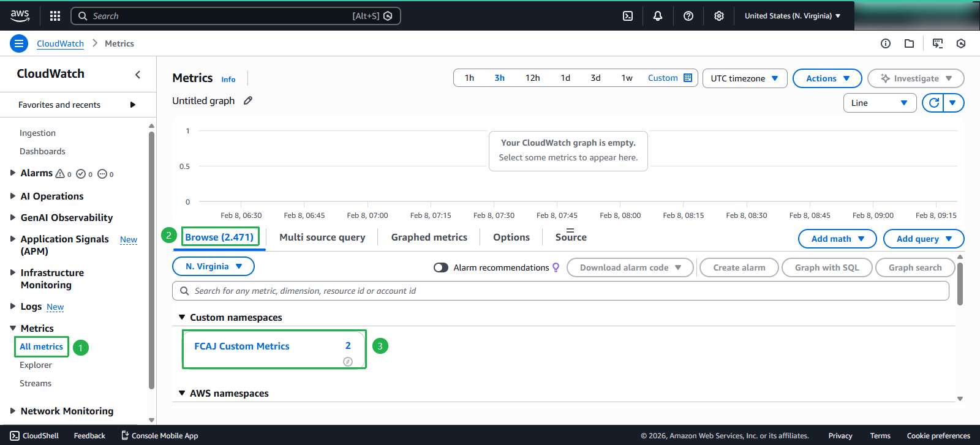Open the help question mark menu

[688, 16]
